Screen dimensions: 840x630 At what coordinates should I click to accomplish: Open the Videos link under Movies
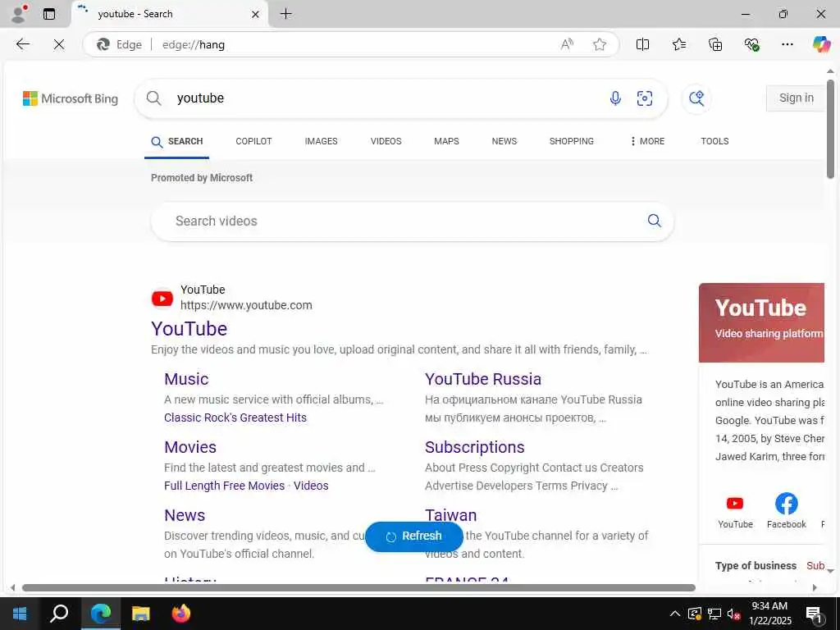311,486
